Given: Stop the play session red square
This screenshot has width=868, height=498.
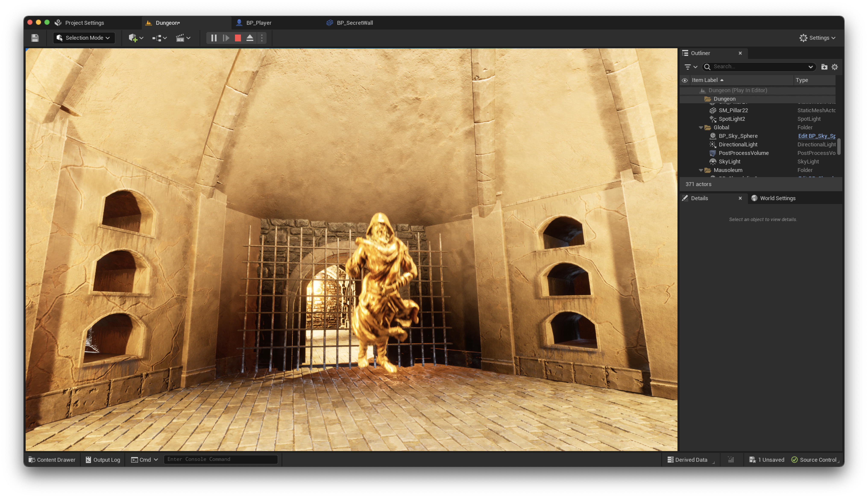Looking at the screenshot, I should pos(238,38).
